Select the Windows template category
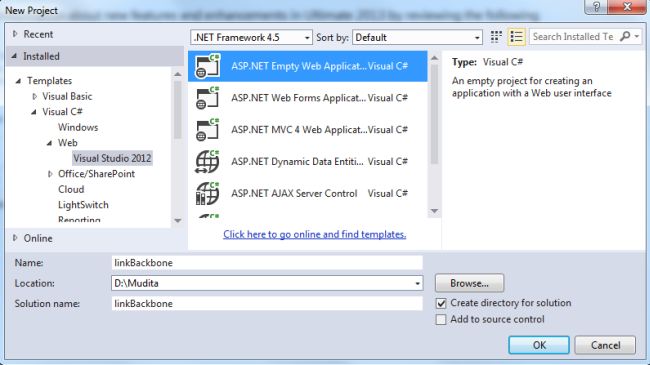 point(78,127)
